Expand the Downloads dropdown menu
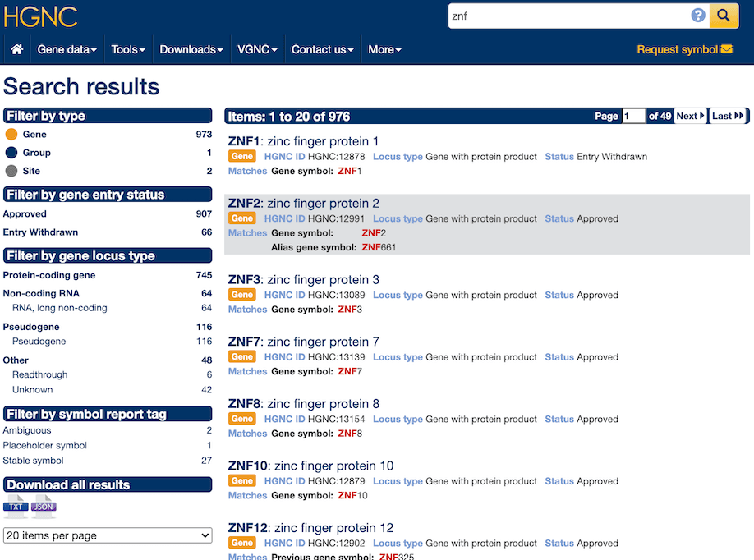The image size is (754, 560). [191, 49]
